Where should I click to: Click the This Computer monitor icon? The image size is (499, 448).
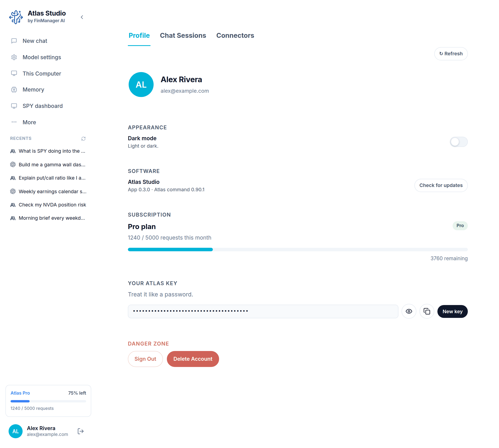14,73
